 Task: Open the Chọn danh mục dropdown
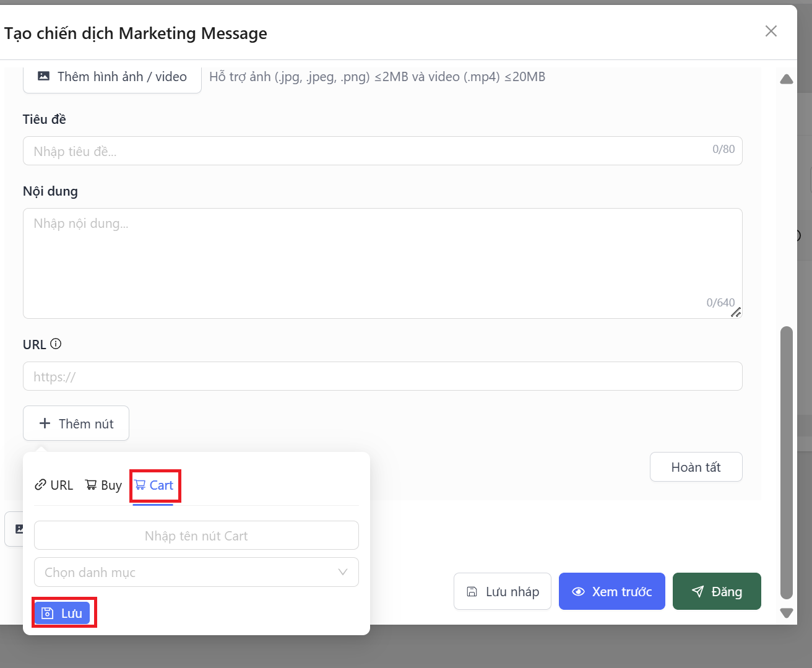(196, 572)
